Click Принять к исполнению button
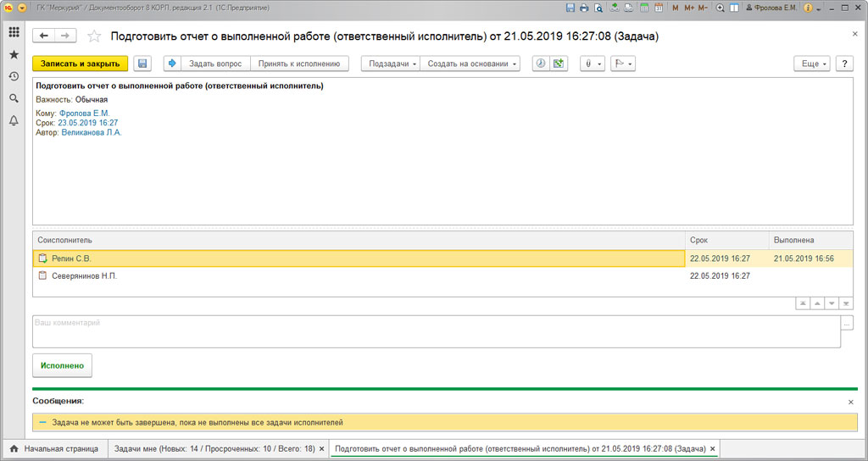The width and height of the screenshot is (868, 461). click(x=299, y=64)
